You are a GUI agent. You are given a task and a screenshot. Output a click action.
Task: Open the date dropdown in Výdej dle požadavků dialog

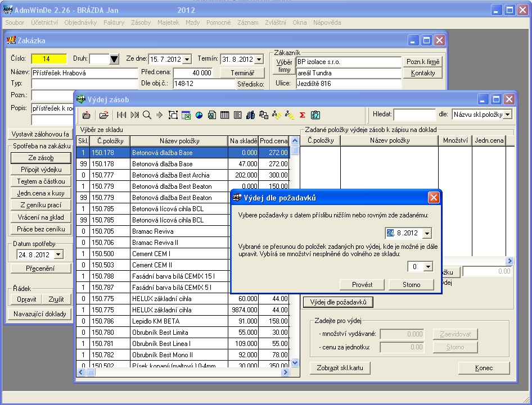coord(427,233)
